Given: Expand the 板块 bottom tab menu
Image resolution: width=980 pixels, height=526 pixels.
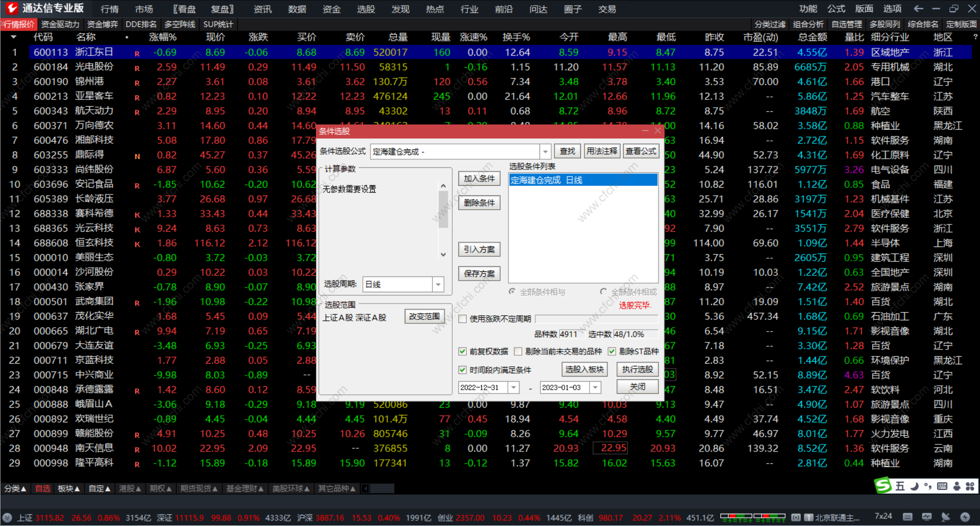Looking at the screenshot, I should coord(69,488).
